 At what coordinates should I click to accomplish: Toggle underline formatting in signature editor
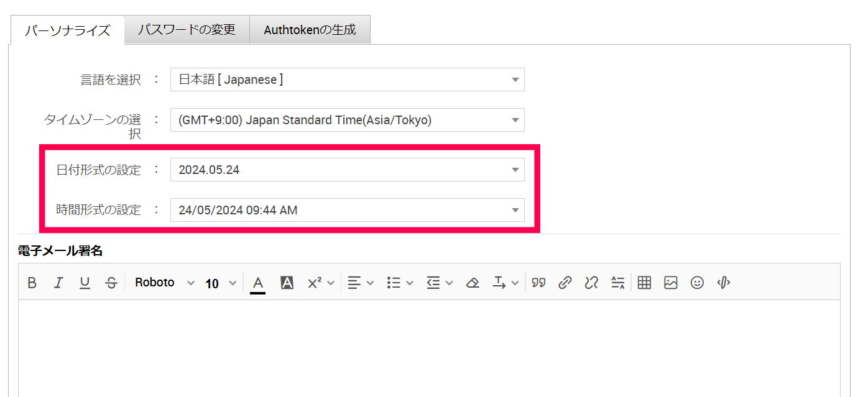pyautogui.click(x=85, y=283)
